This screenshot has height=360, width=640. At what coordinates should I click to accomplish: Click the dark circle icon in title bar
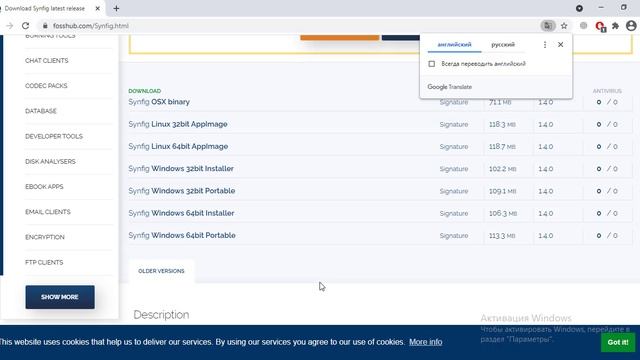579,8
